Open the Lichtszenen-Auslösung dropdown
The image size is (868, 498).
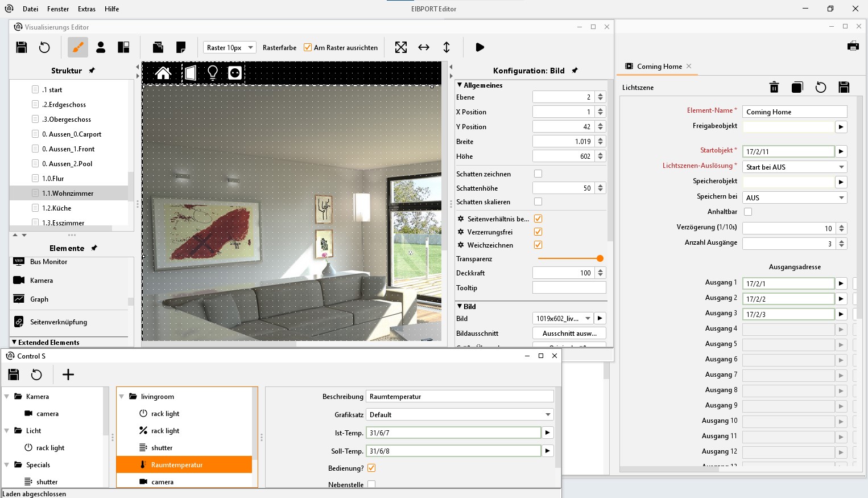794,167
